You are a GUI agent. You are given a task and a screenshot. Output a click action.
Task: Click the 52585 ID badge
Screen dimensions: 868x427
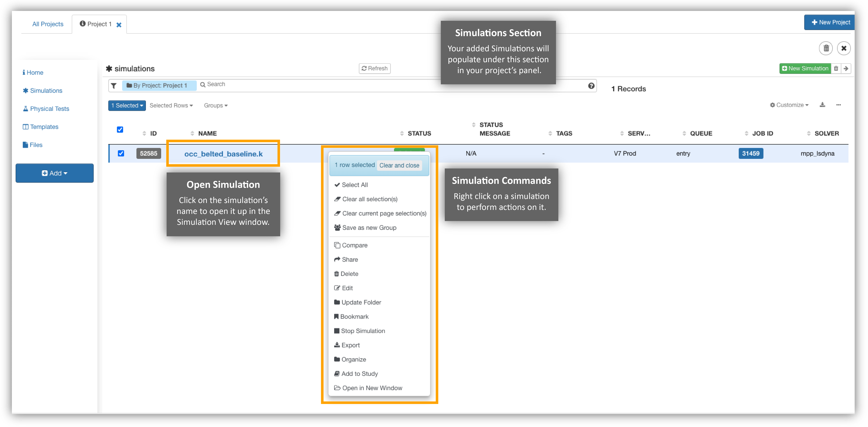(x=149, y=153)
